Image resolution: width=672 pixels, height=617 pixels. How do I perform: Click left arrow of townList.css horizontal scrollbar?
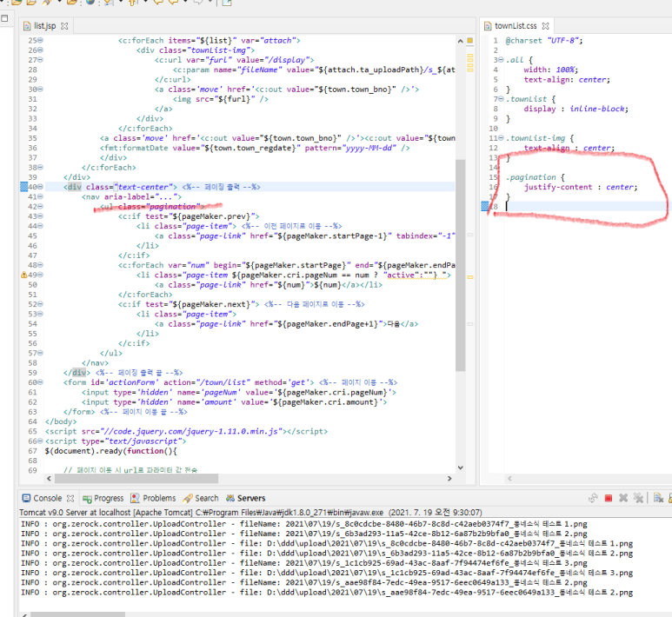509,479
